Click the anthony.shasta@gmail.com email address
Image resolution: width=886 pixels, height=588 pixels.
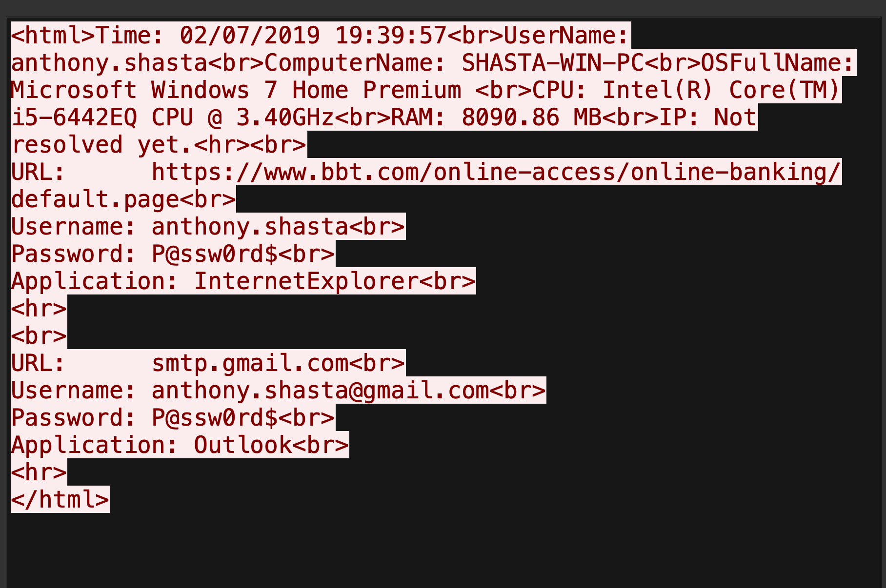[x=320, y=391]
